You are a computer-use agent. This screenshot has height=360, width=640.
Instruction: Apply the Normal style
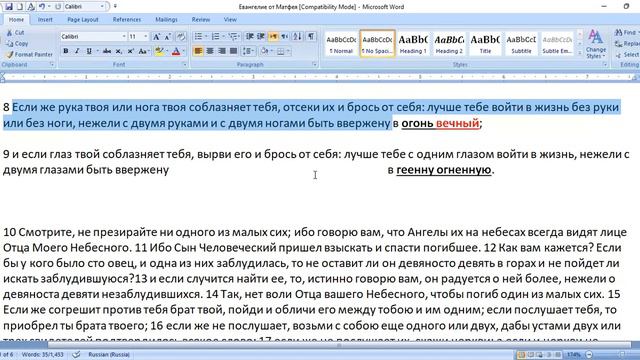pyautogui.click(x=341, y=43)
